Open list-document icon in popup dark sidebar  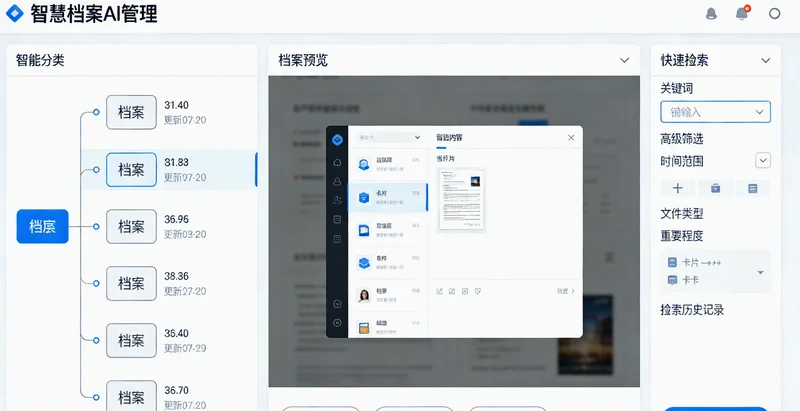pos(337,238)
